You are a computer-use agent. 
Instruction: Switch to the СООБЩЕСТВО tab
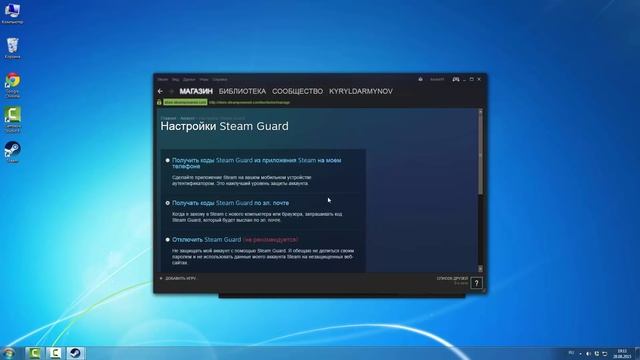298,91
